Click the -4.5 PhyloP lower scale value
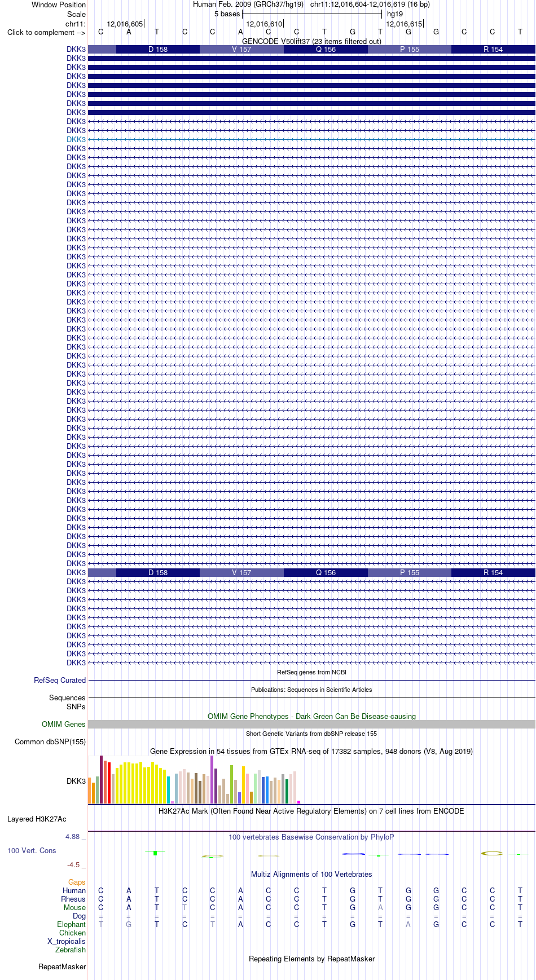 pyautogui.click(x=73, y=864)
